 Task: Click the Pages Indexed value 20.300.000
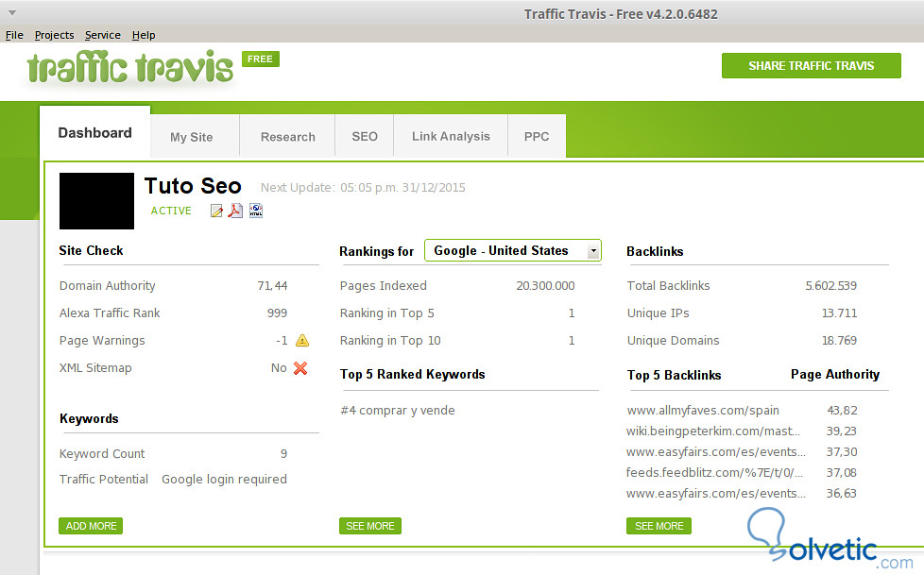[545, 286]
